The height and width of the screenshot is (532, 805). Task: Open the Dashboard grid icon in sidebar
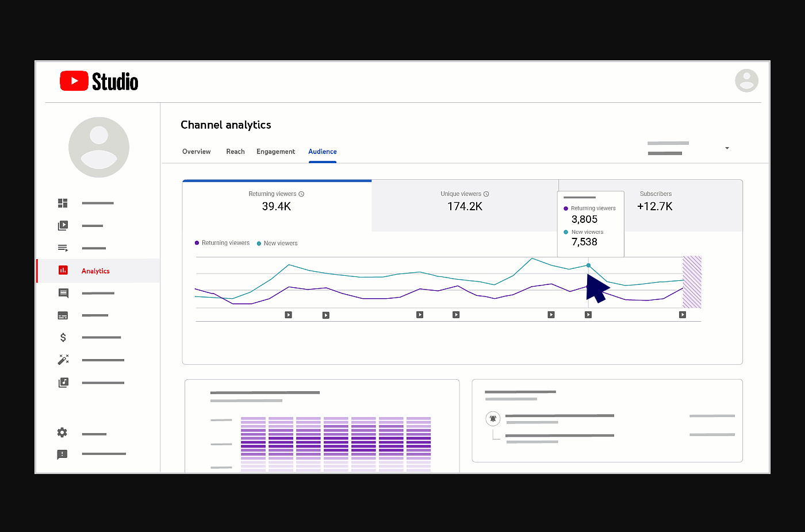point(63,203)
